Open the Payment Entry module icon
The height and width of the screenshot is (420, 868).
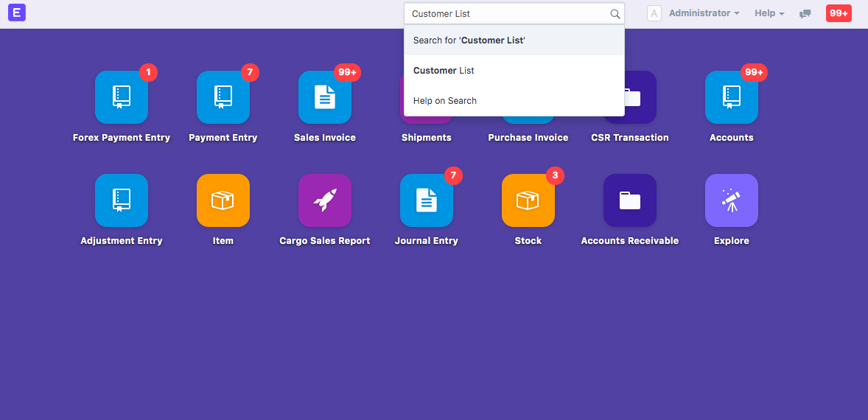tap(223, 97)
